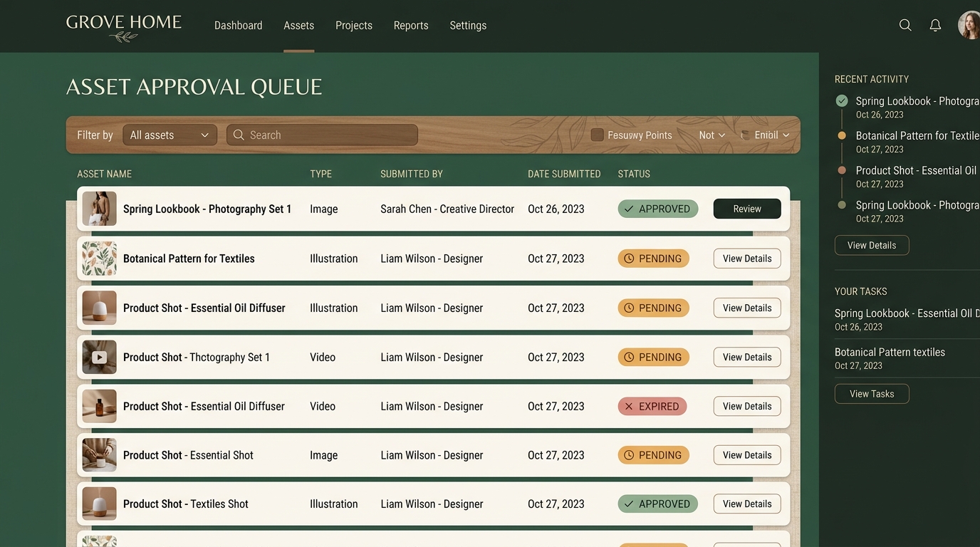Screen dimensions: 980x547
Task: Expand the Enibil dropdown
Action: click(772, 135)
